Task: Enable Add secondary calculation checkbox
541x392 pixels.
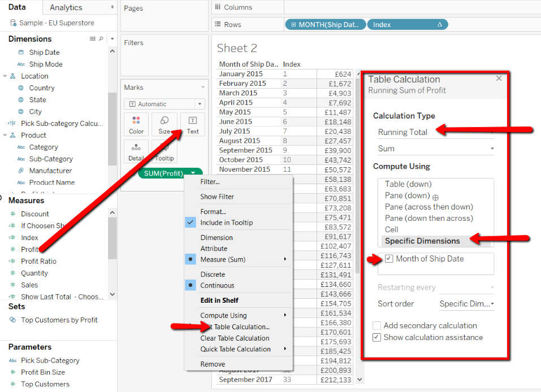Action: tap(376, 325)
